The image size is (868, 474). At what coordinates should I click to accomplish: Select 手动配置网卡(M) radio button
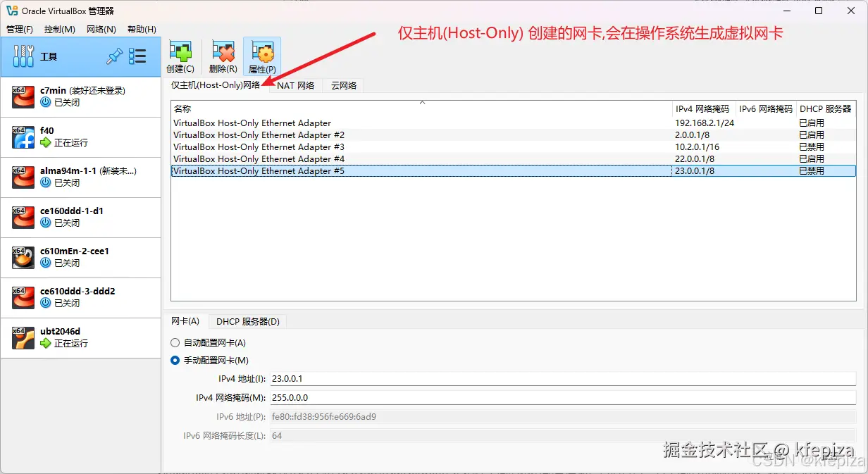click(175, 360)
